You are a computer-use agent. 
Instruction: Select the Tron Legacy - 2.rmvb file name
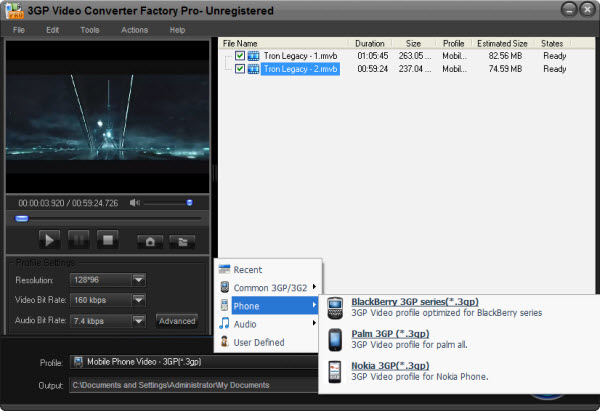point(300,69)
